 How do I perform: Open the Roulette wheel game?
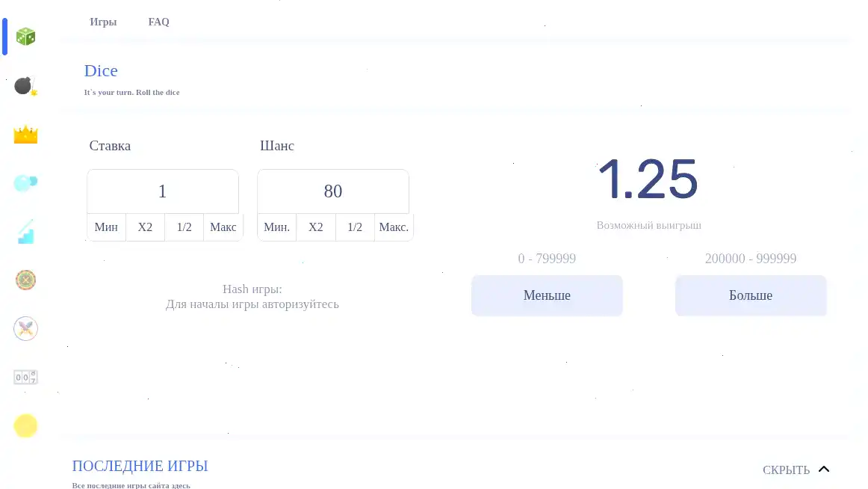pos(25,280)
